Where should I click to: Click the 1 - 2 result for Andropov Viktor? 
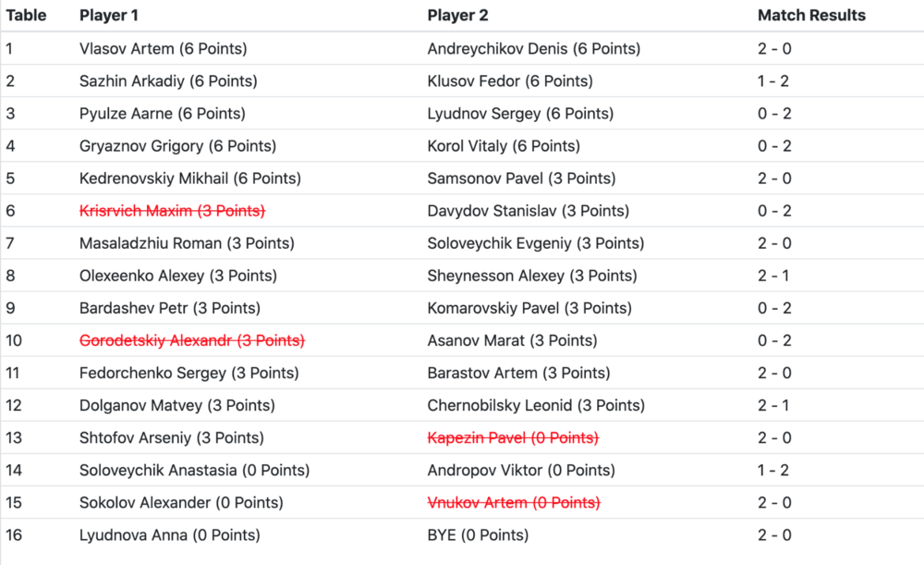[x=773, y=470]
